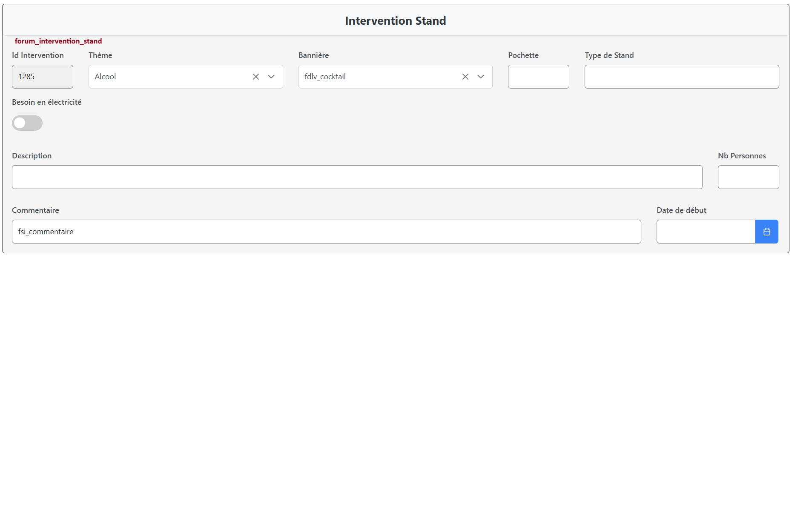This screenshot has width=812, height=510.
Task: Click the red forum_intervention_stand label
Action: (58, 41)
